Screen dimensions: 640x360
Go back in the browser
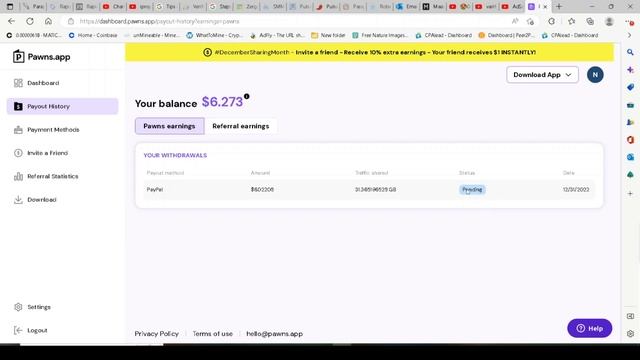(11, 21)
